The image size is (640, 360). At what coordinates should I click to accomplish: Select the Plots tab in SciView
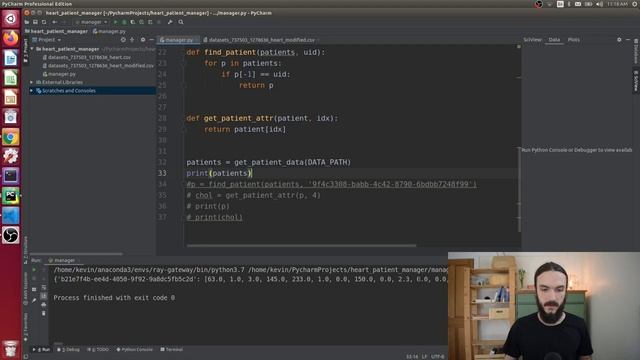573,40
